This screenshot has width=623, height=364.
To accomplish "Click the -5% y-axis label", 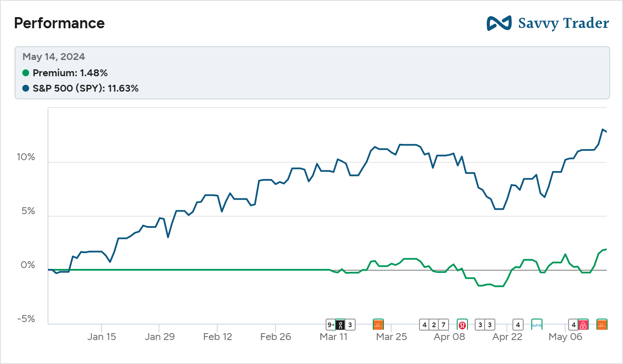I will tap(26, 319).
